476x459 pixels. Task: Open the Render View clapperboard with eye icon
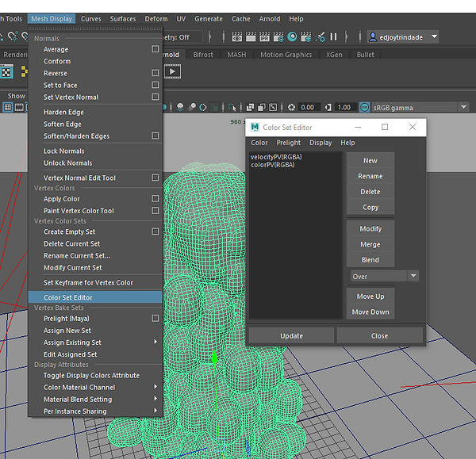pos(236,36)
